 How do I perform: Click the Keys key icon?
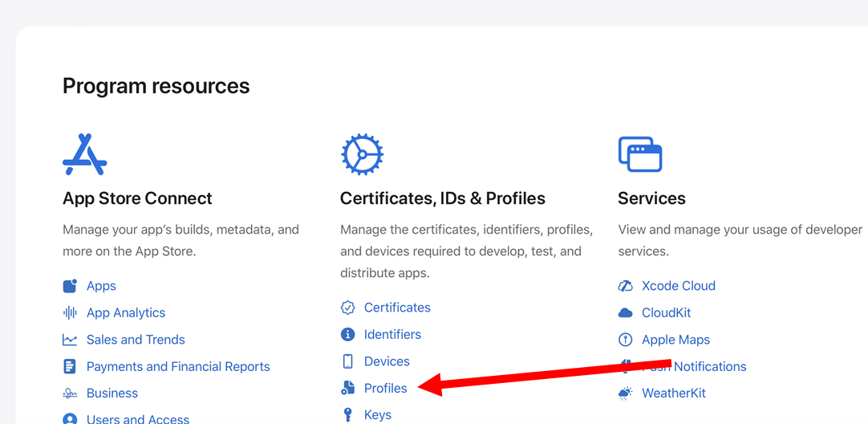347,414
